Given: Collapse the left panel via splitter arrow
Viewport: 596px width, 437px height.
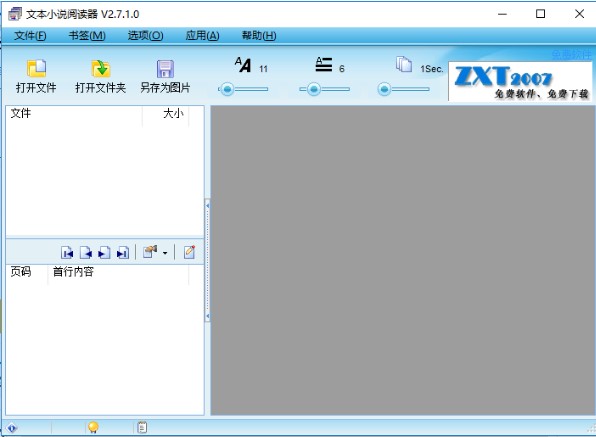Looking at the screenshot, I should [208, 206].
